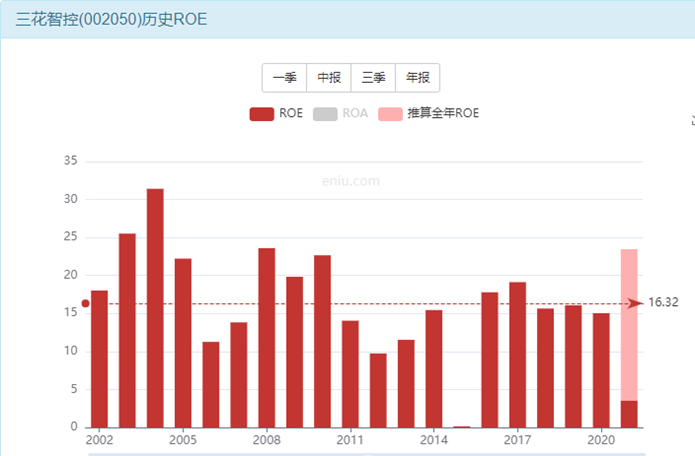Viewport: 695px width, 456px height.
Task: Click the 2006 ROE bar
Action: tap(211, 385)
